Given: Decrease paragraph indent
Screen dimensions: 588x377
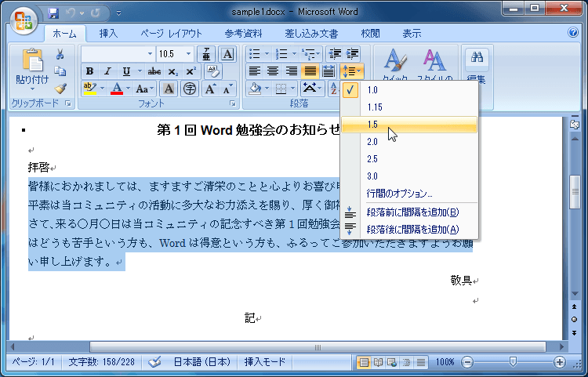Looking at the screenshot, I should pyautogui.click(x=335, y=54).
